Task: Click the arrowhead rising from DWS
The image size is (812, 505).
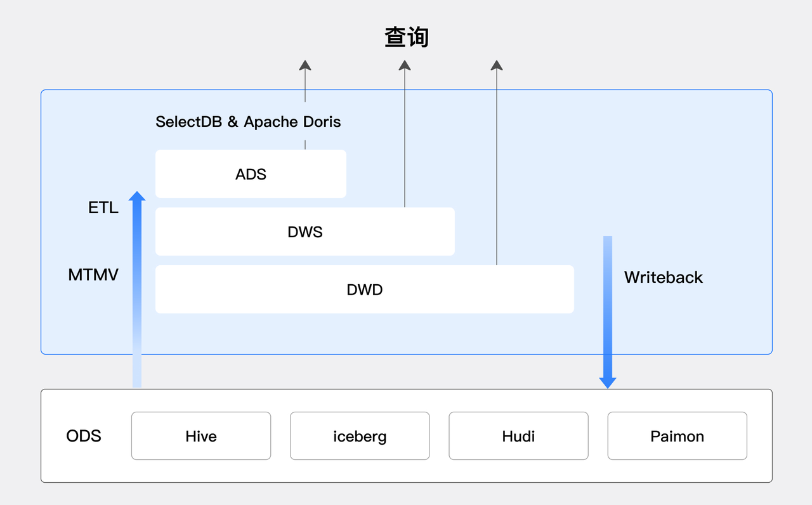Action: click(x=405, y=65)
